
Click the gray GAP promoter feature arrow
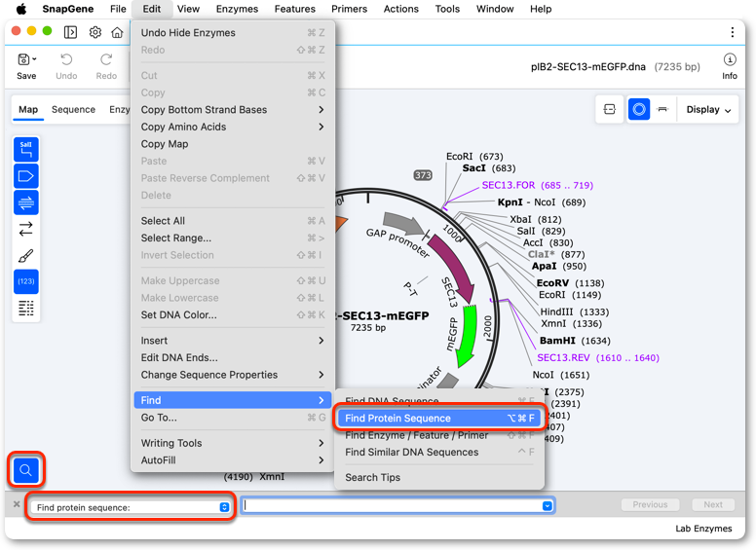405,223
